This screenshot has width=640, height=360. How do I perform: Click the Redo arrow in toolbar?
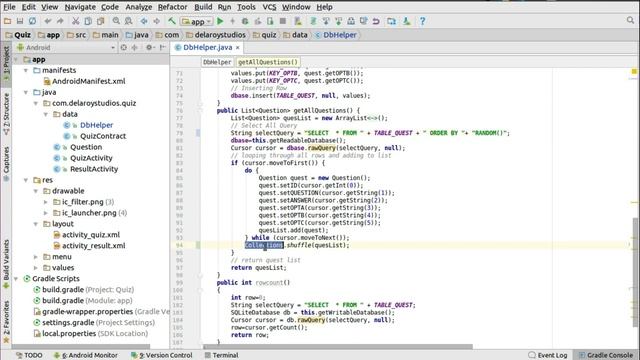click(60, 21)
